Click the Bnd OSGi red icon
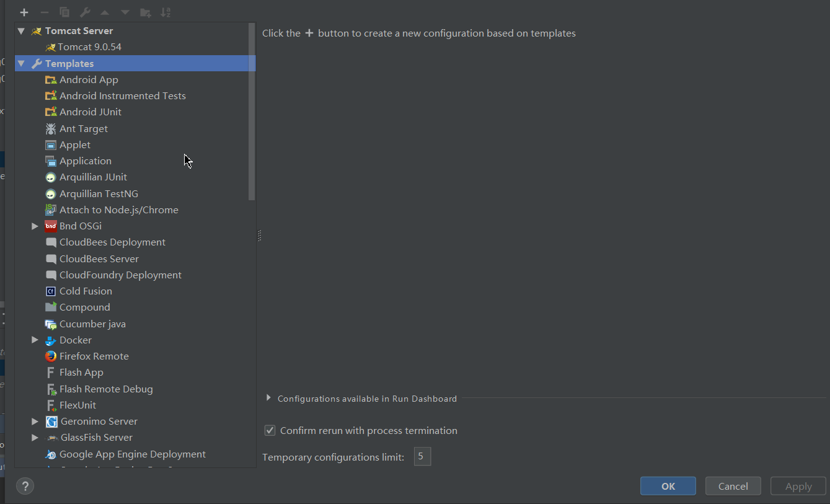This screenshot has height=504, width=830. pyautogui.click(x=51, y=226)
